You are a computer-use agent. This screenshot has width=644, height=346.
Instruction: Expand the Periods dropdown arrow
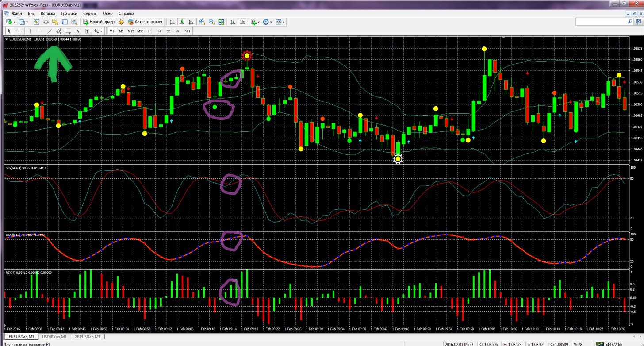click(x=271, y=22)
